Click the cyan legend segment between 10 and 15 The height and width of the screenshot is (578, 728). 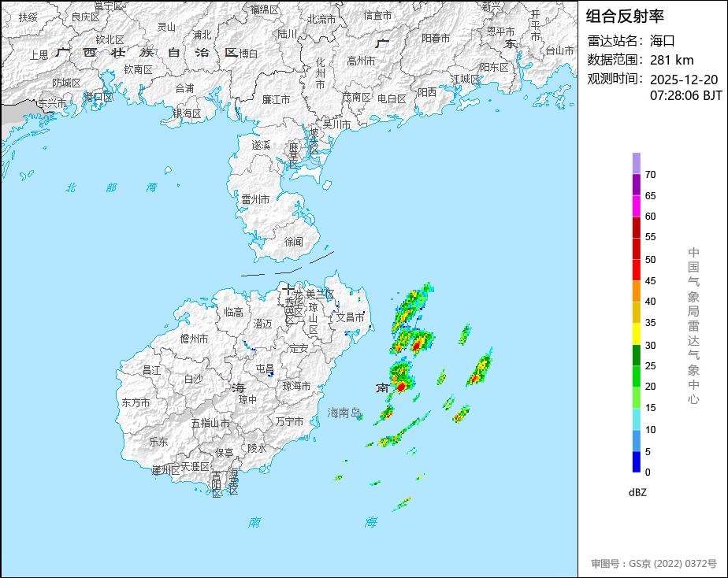tap(637, 419)
